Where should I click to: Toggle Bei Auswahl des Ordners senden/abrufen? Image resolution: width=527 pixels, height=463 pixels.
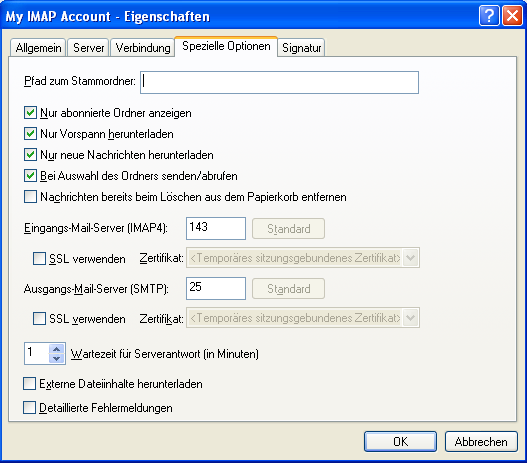(30, 176)
